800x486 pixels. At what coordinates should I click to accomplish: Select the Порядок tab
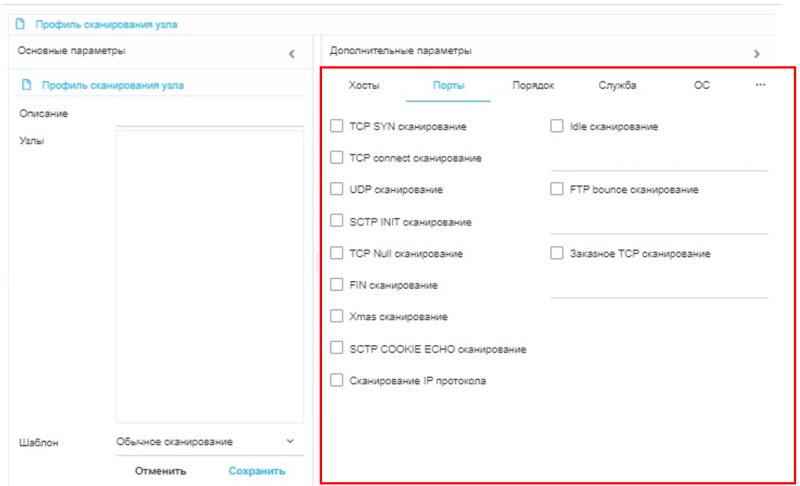(533, 86)
